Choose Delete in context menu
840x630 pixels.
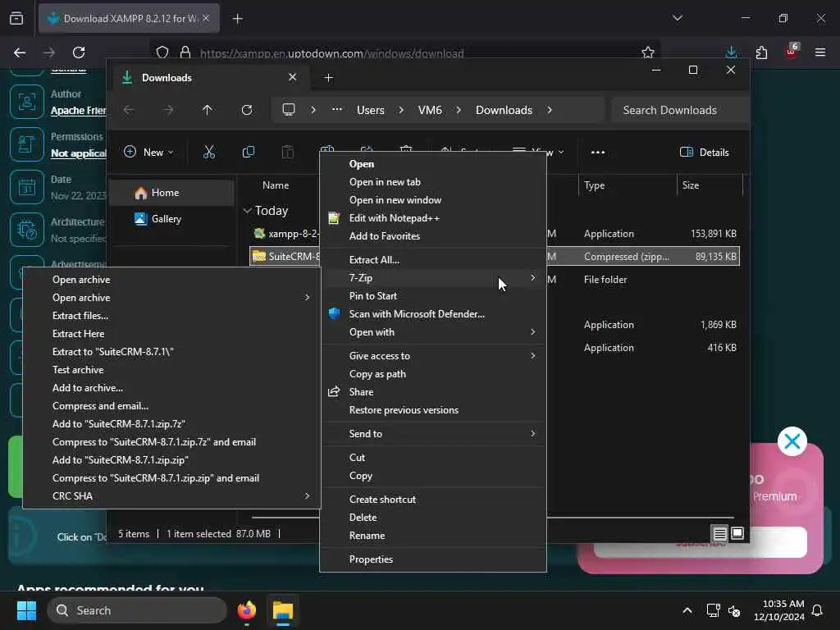point(433,518)
